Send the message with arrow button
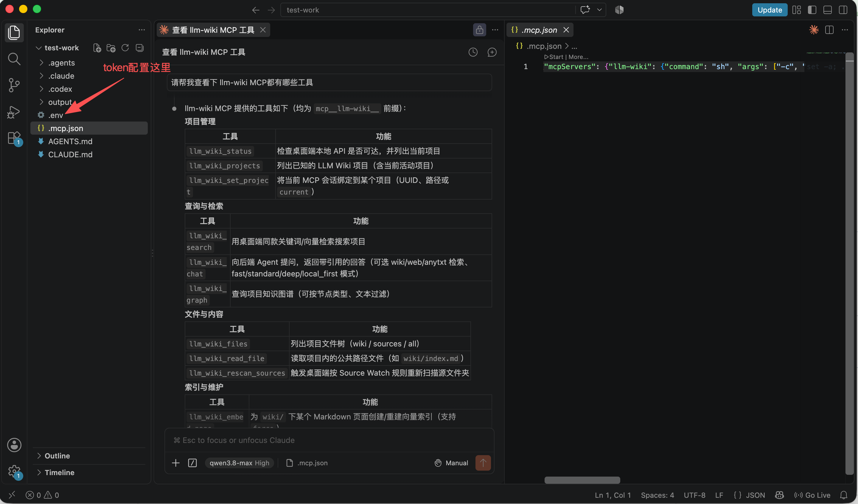The width and height of the screenshot is (858, 504). (483, 463)
